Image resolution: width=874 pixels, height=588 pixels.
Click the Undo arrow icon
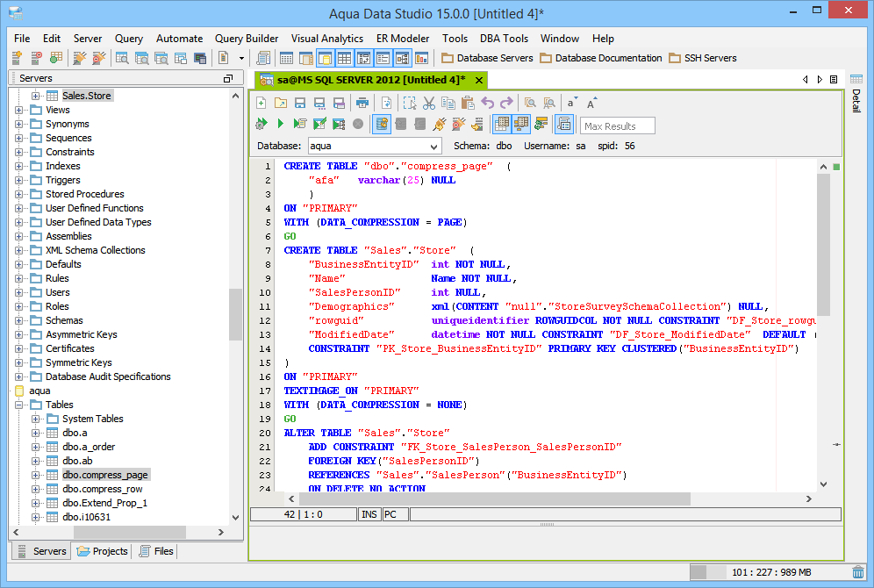488,103
